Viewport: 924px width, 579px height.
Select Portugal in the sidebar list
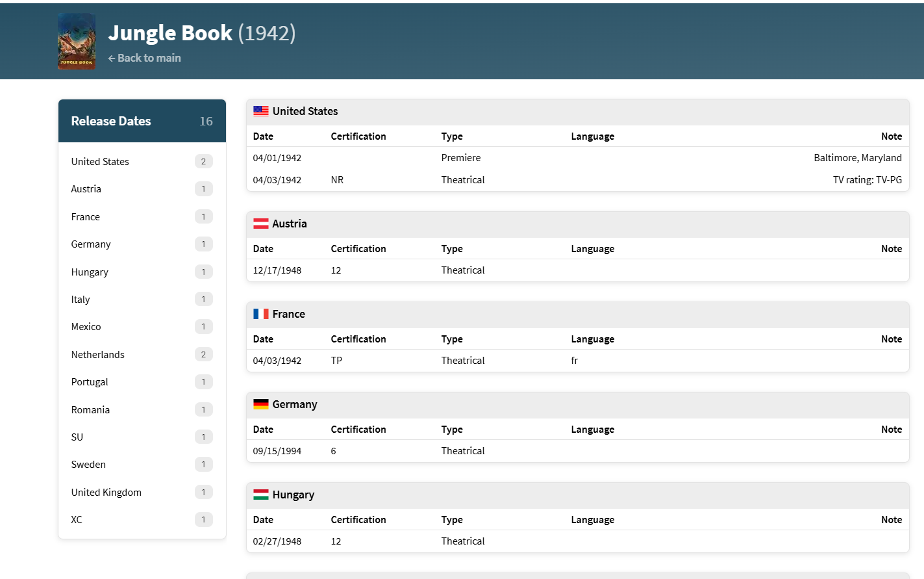[x=90, y=382]
